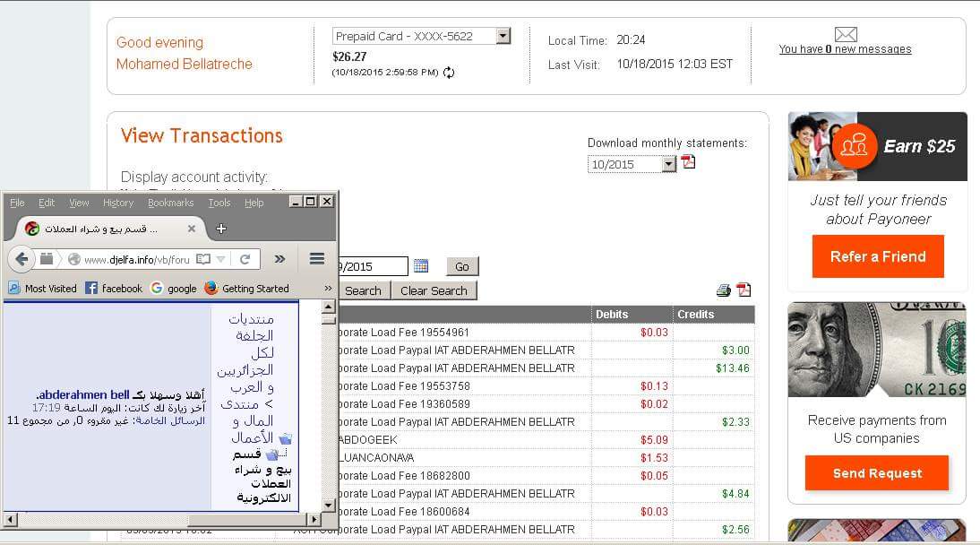Open the facebook bookmark
Image resolution: width=980 pixels, height=545 pixels.
click(114, 289)
